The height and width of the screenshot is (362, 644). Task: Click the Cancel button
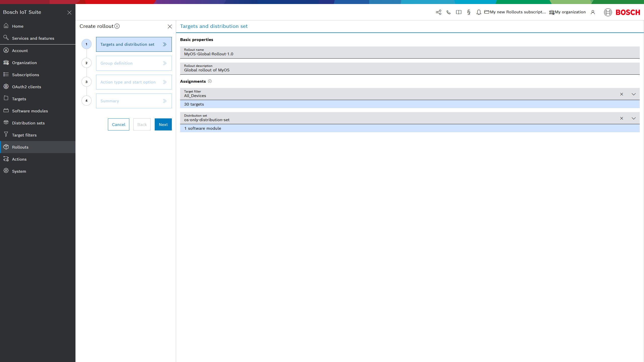coord(118,124)
